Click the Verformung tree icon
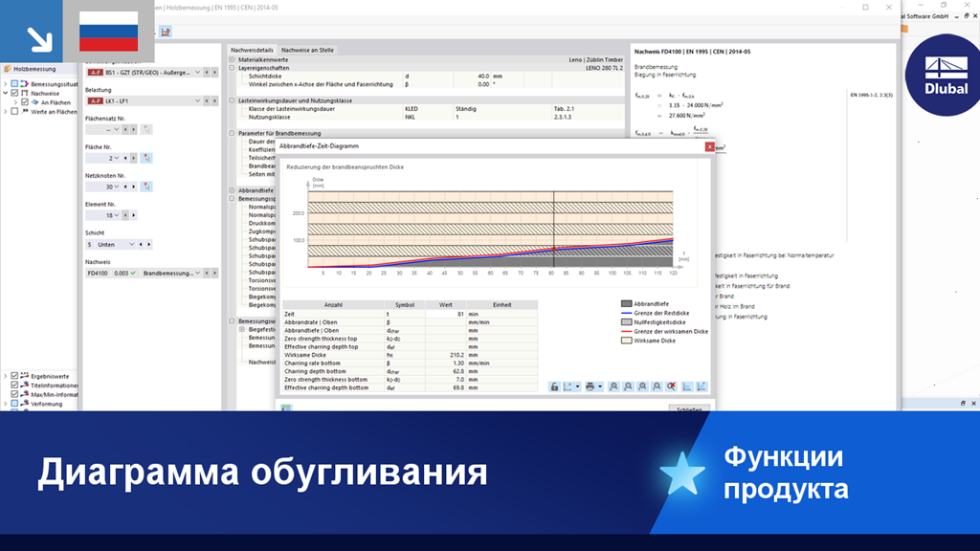This screenshot has width=980, height=551. coord(24,404)
